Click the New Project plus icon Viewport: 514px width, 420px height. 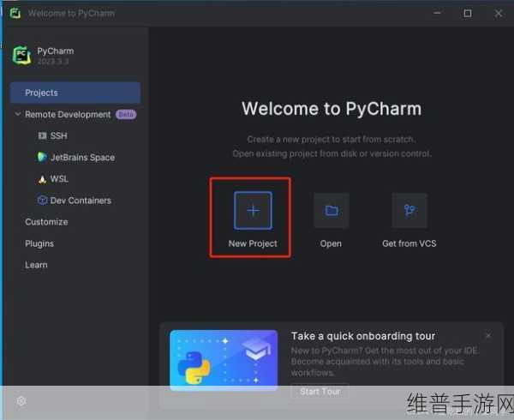pos(253,211)
